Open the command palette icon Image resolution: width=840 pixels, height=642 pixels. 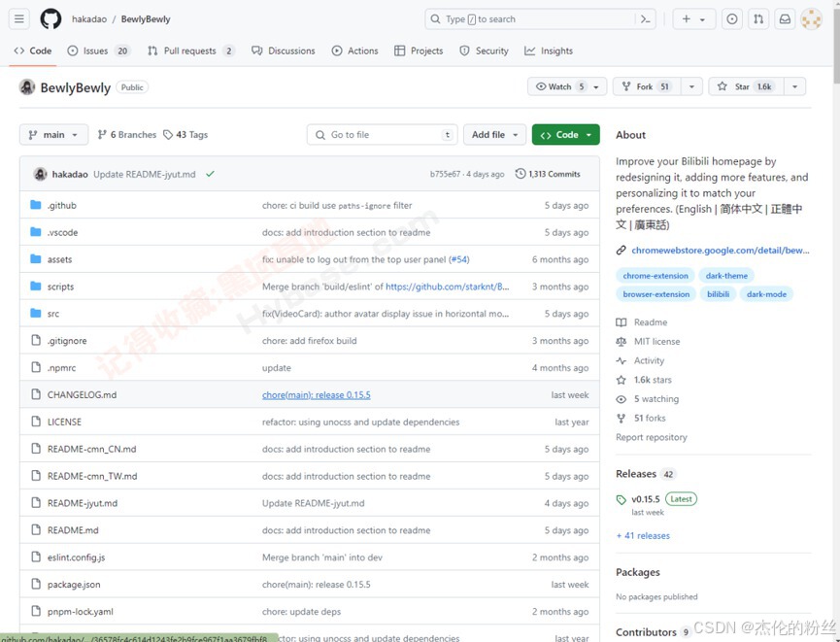tap(646, 19)
